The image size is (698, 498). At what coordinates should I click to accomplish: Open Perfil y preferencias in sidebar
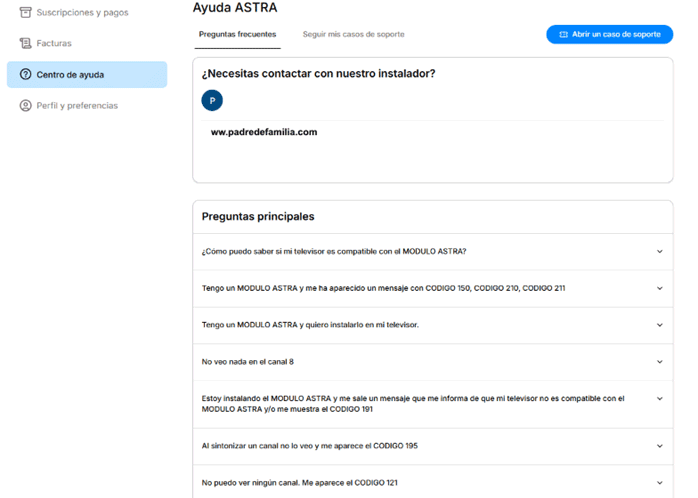coord(77,106)
